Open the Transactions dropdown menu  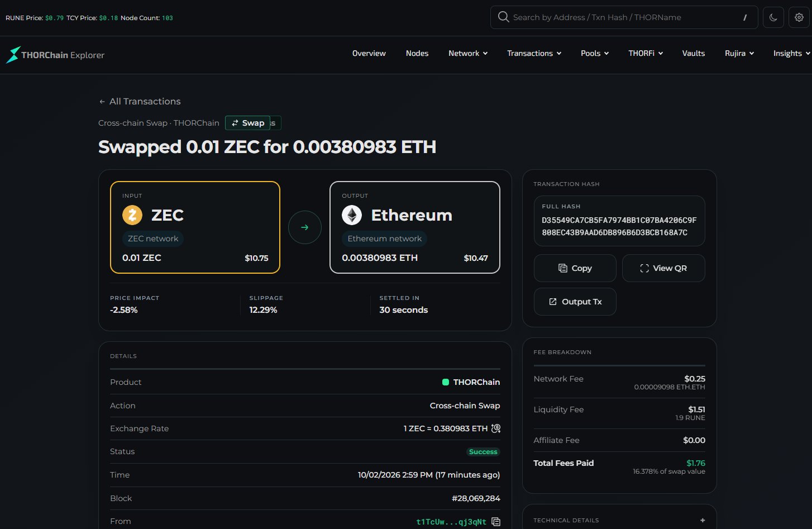pos(534,53)
